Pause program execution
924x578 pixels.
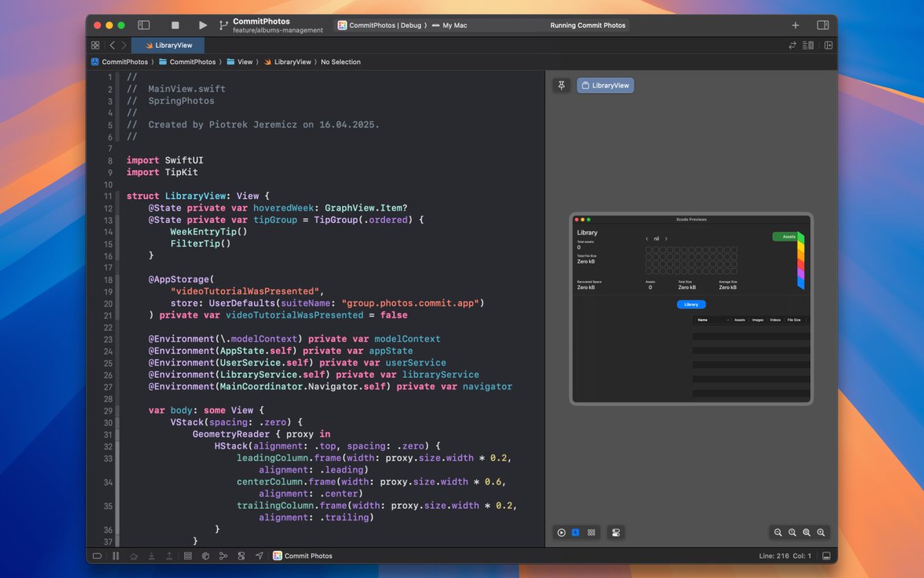(115, 556)
